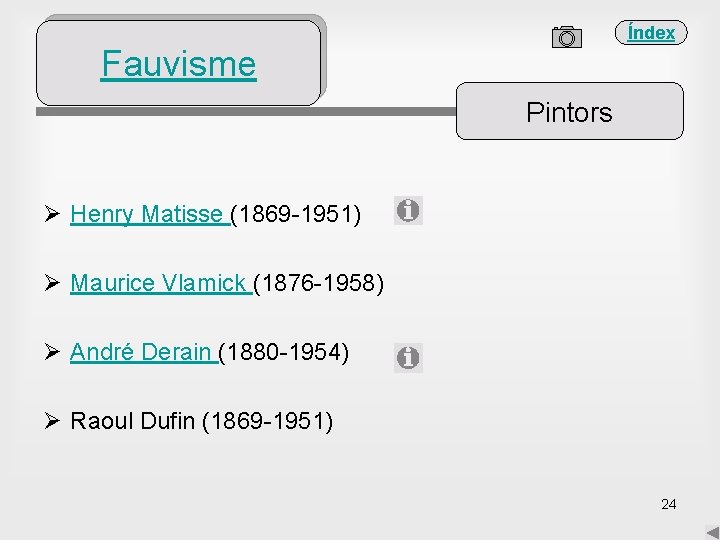Screen dimensions: 720x540
Task: Follow the André Derain hyperlink
Action: point(141,352)
